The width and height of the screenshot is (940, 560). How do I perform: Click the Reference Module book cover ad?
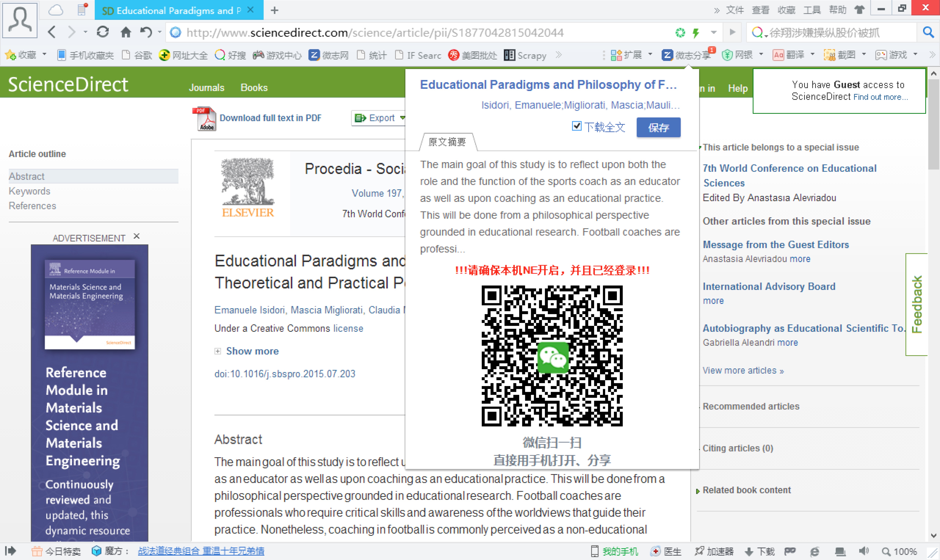click(89, 305)
